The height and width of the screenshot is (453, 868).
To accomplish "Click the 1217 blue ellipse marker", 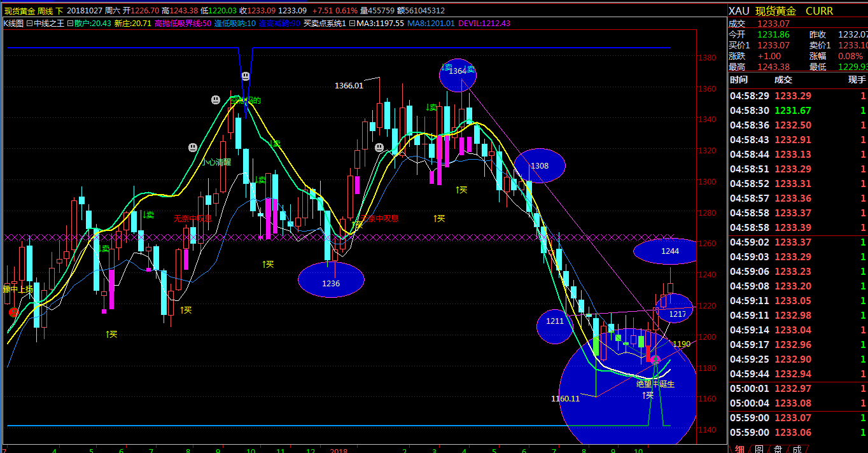I will [x=676, y=309].
